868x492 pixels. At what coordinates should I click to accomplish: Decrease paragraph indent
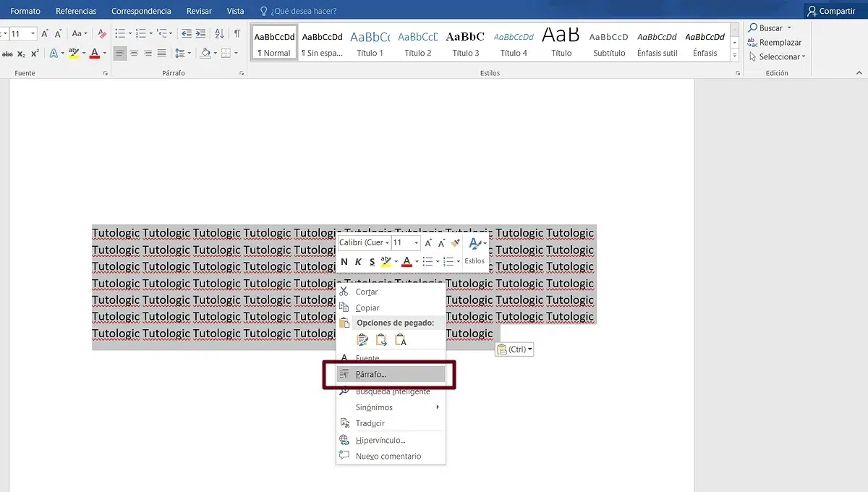tap(187, 34)
